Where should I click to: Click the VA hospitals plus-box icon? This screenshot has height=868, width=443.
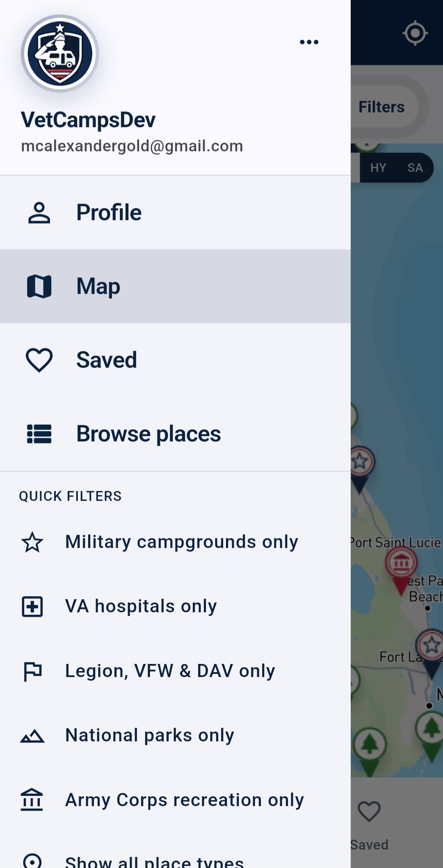click(32, 607)
